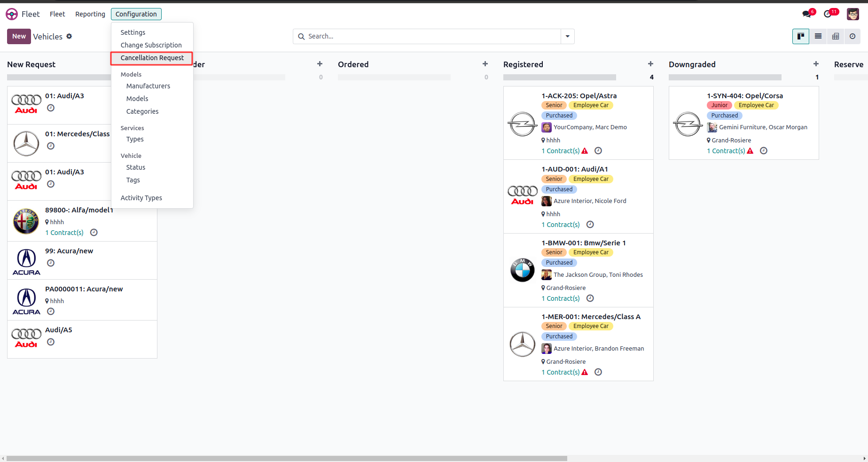
Task: Open the Configuration menu
Action: [136, 14]
